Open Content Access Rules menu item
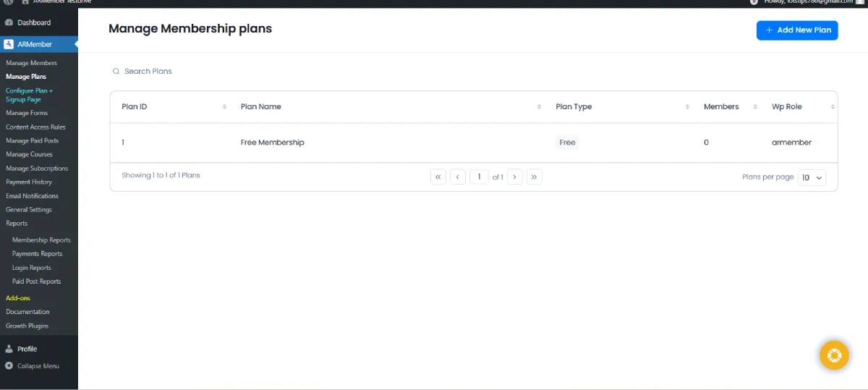Screen dimensions: 868x390 point(35,127)
